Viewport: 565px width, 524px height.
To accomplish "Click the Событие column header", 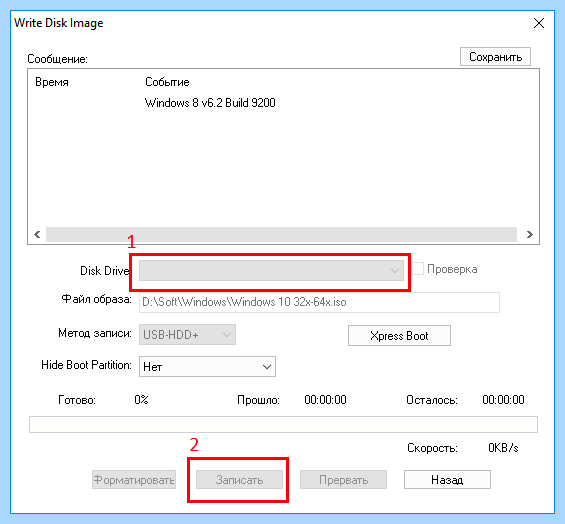I will 167,82.
